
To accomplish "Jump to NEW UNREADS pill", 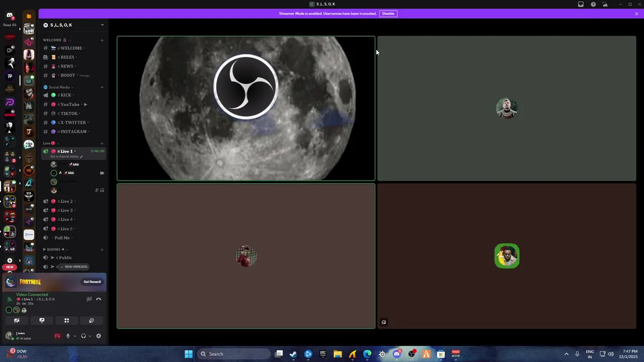I will tap(73, 266).
